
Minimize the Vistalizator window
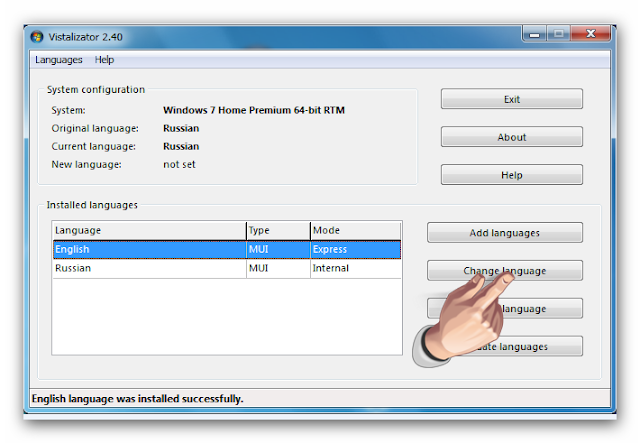[x=535, y=34]
